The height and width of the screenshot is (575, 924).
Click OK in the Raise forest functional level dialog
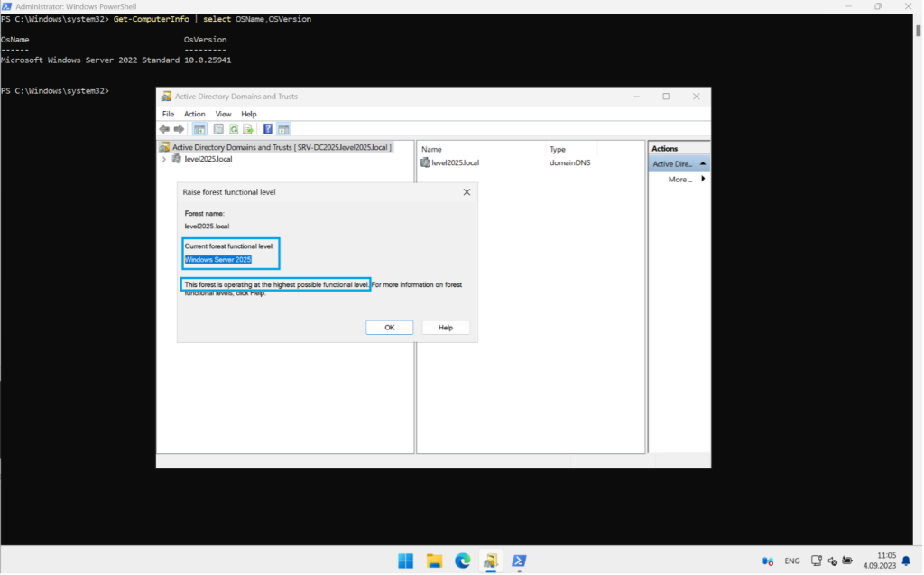point(389,327)
